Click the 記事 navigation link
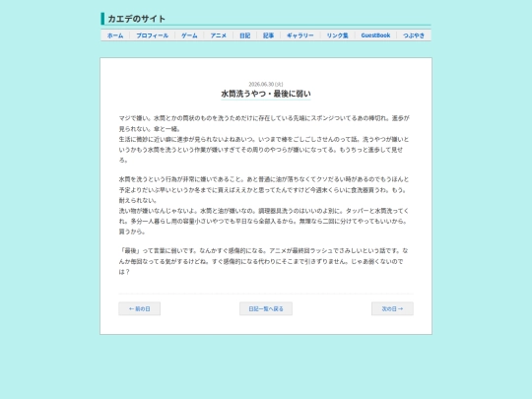 click(268, 35)
